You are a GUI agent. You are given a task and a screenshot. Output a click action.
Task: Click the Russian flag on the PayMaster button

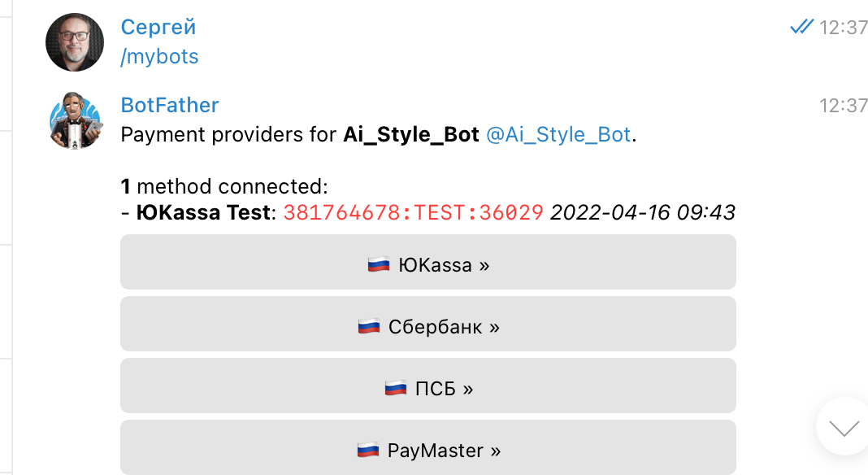pos(367,448)
